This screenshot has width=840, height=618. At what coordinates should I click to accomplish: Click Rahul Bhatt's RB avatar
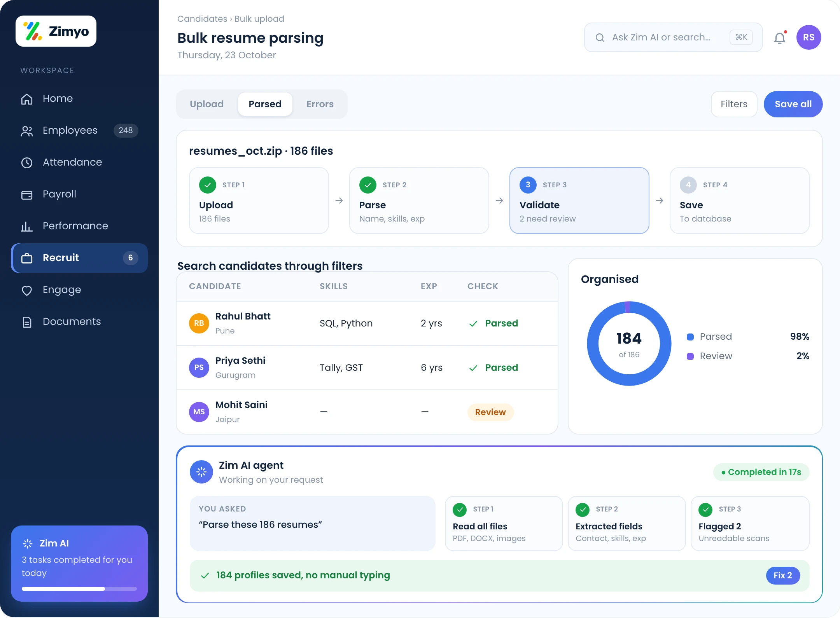point(199,323)
